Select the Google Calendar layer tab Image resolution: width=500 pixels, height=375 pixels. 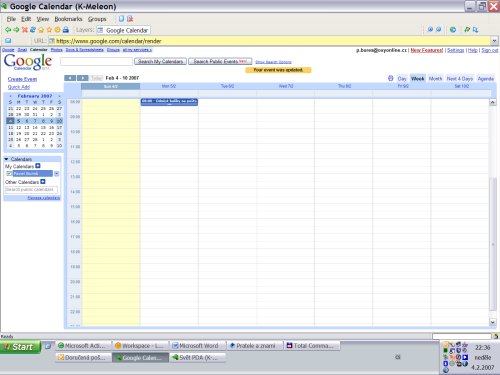click(x=123, y=30)
